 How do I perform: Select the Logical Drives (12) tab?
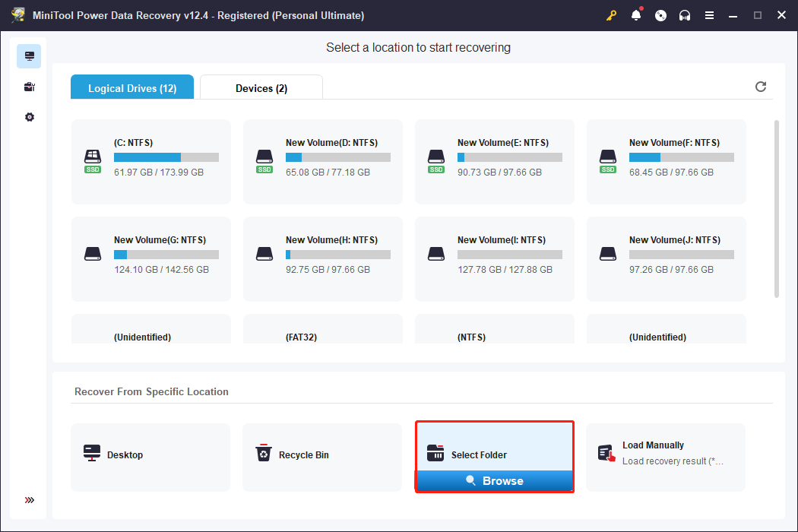click(x=131, y=87)
